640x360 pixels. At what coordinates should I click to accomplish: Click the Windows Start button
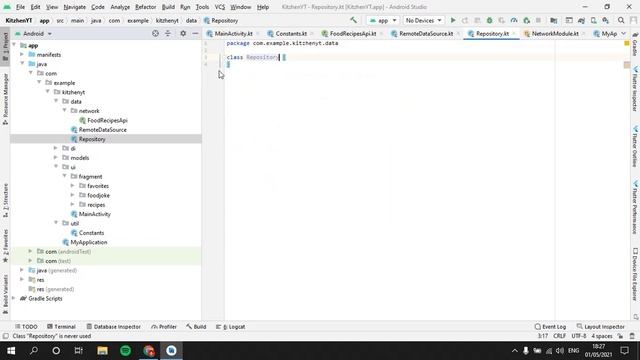[11, 351]
